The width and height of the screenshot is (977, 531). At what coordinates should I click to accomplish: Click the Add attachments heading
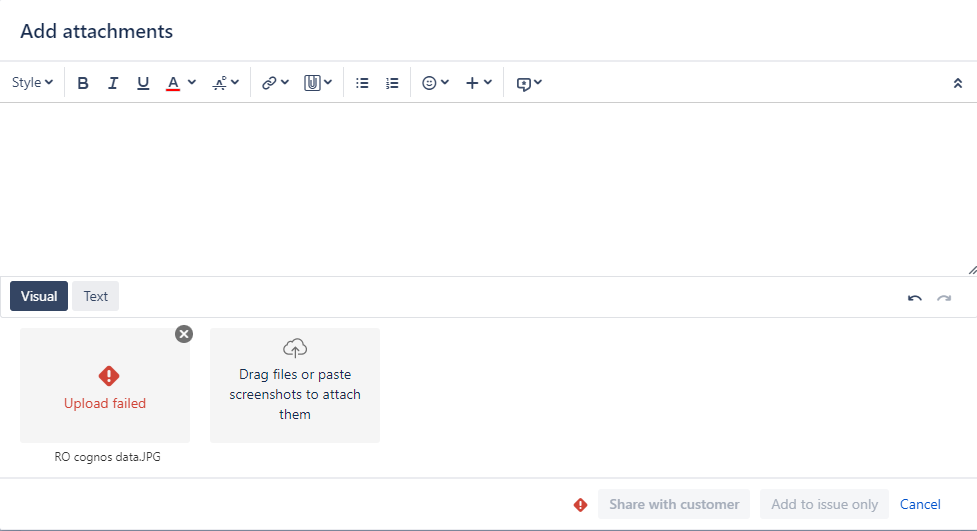pyautogui.click(x=97, y=31)
